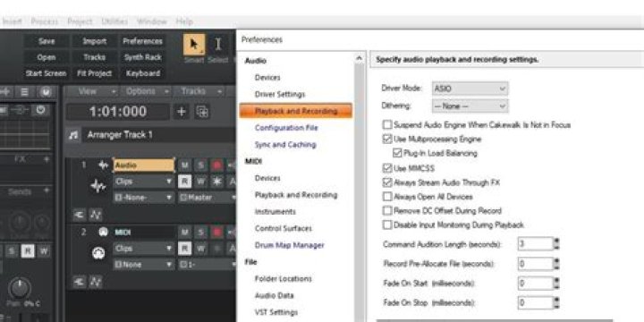Click the add track plus button
The image size is (644, 322).
point(181,112)
